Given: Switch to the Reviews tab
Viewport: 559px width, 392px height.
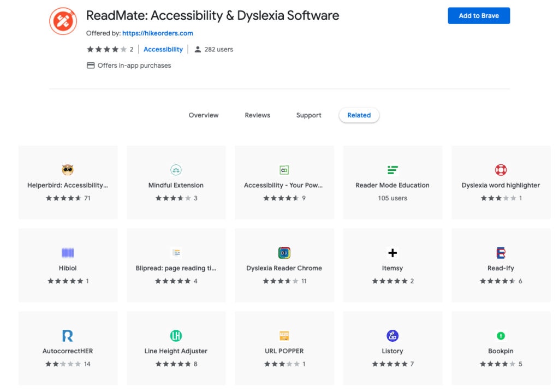Looking at the screenshot, I should 257,115.
